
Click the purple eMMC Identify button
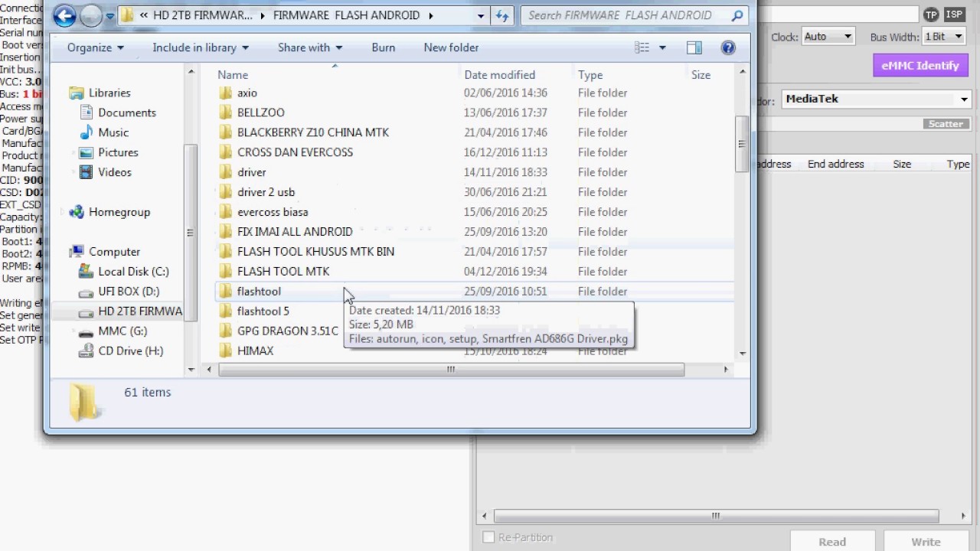[920, 65]
